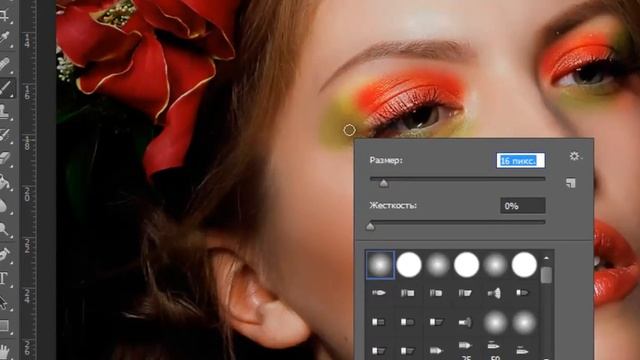Select the Eraser tool
Screen dimensions: 640x360
pyautogui.click(x=4, y=158)
